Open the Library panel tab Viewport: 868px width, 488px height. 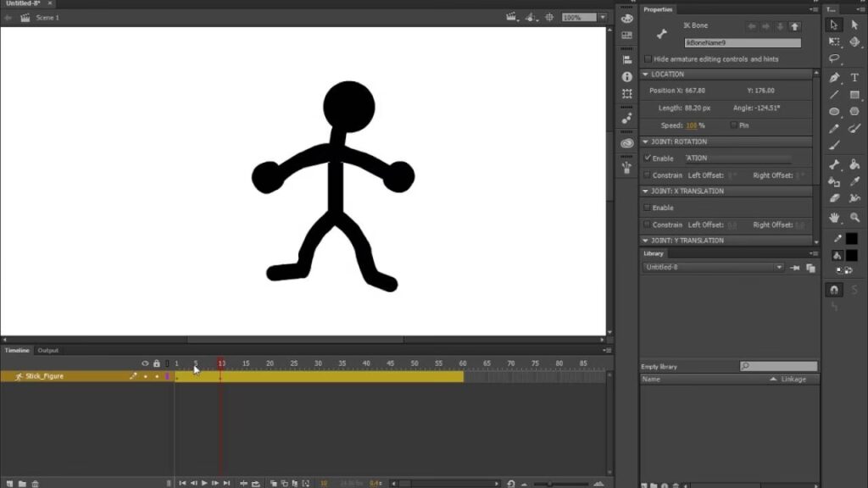(654, 253)
